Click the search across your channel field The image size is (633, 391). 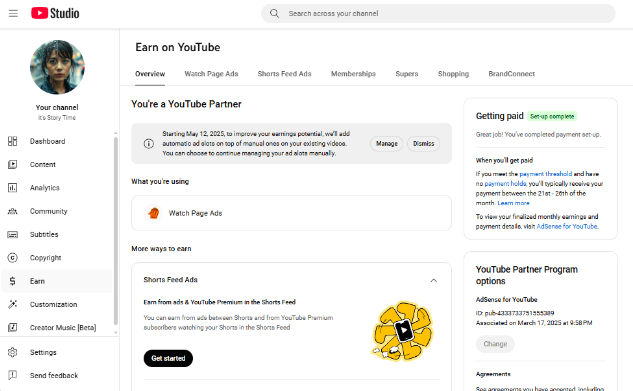[438, 13]
